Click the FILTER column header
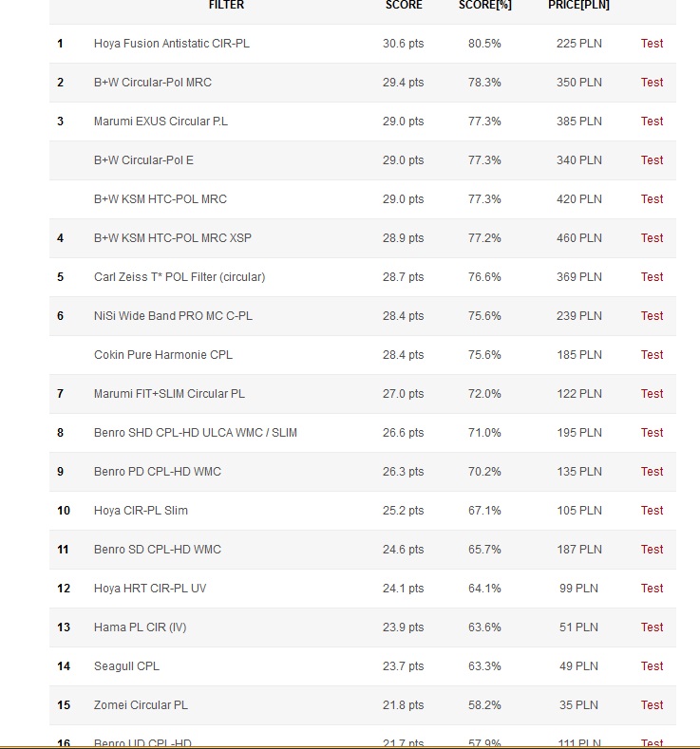 pyautogui.click(x=226, y=5)
